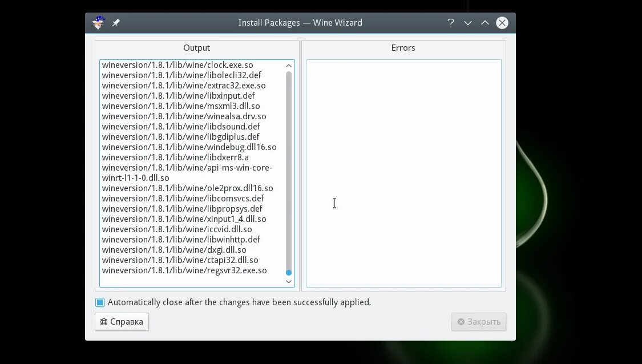Click inside the empty Errors text area

[403, 173]
